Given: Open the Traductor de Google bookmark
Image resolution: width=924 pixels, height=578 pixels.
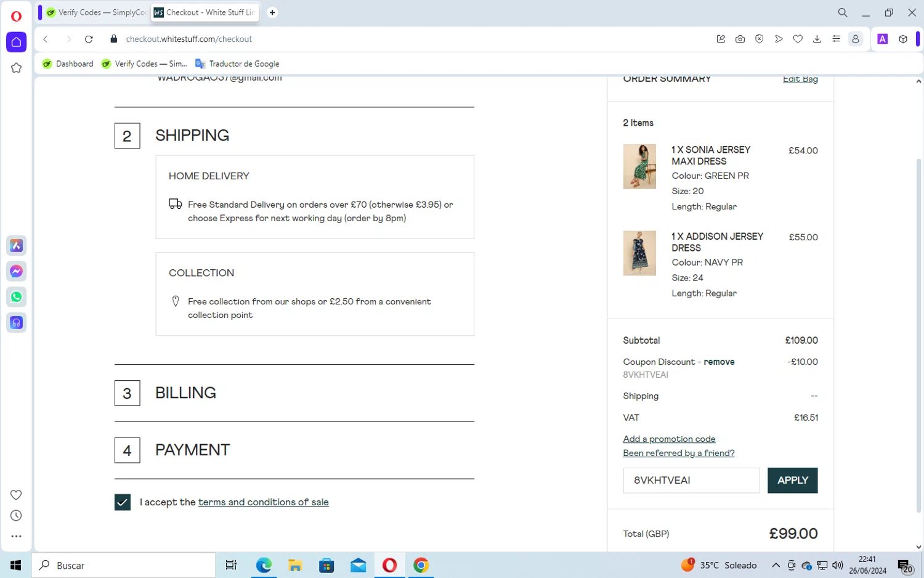Looking at the screenshot, I should 237,63.
